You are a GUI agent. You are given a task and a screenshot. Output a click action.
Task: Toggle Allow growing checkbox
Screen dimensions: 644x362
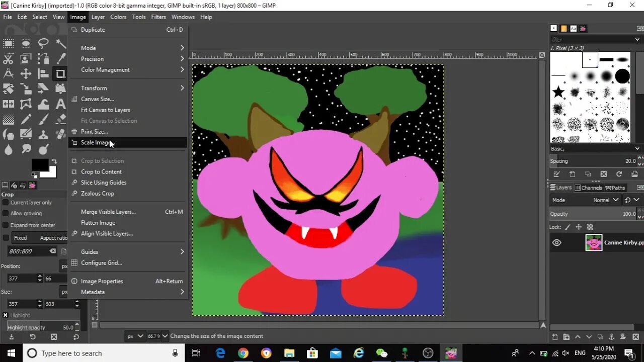click(6, 213)
